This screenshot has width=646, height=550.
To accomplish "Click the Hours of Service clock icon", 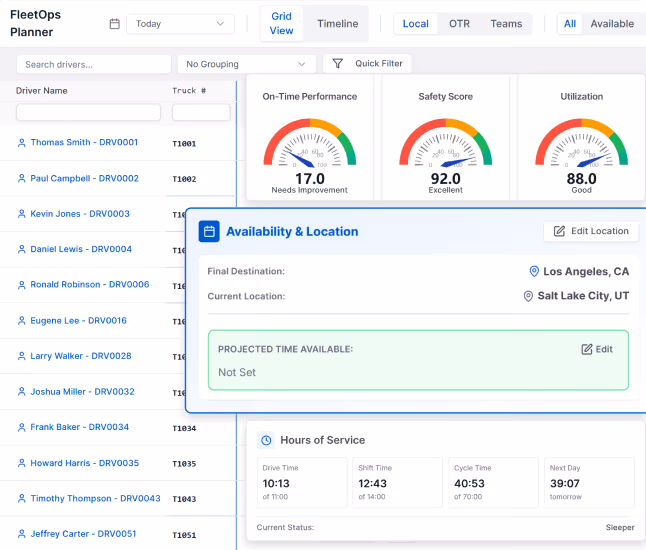I will [266, 440].
